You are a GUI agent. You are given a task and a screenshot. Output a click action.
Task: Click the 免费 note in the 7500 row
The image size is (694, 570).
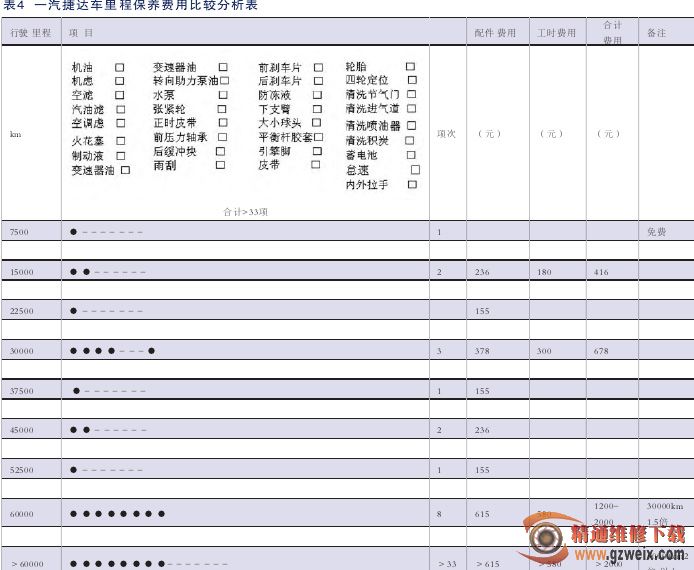656,232
